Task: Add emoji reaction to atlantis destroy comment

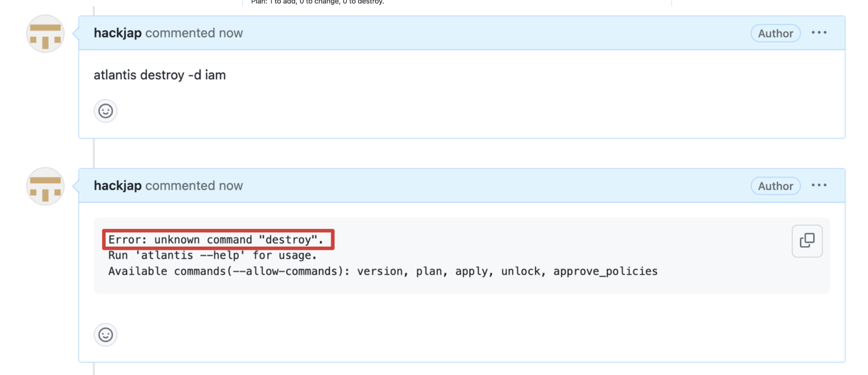Action: pyautogui.click(x=105, y=111)
